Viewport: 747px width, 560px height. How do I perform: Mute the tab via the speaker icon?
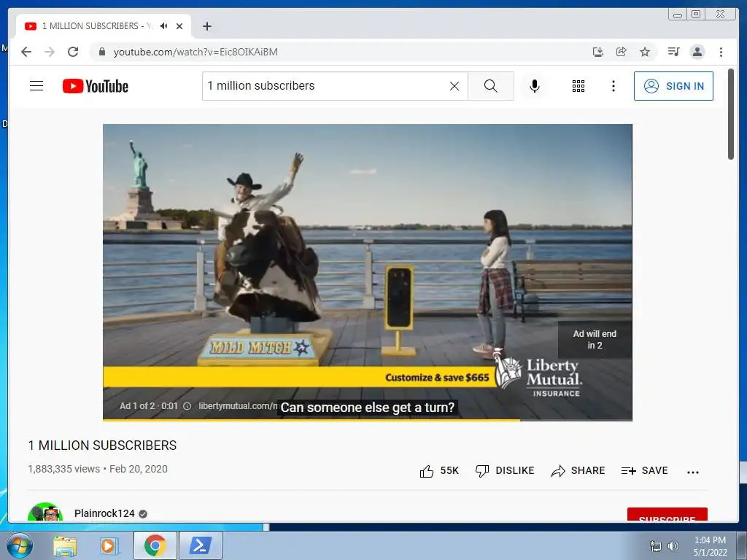tap(164, 26)
